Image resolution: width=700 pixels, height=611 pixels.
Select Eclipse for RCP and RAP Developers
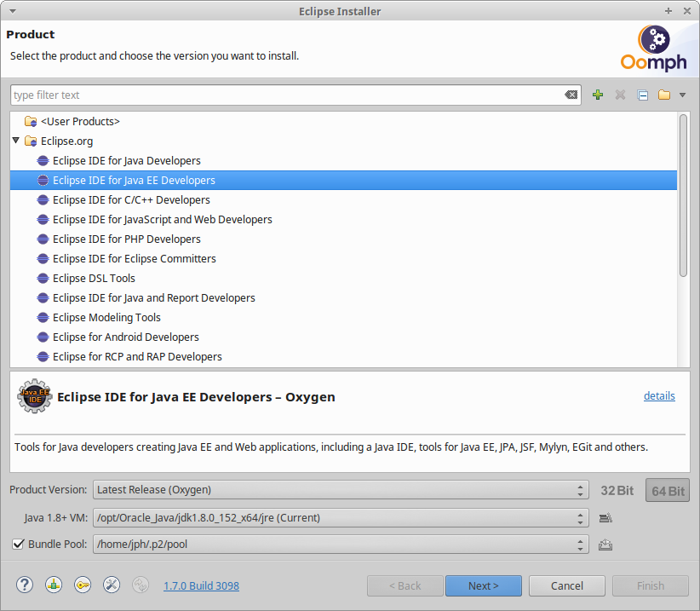pyautogui.click(x=137, y=357)
